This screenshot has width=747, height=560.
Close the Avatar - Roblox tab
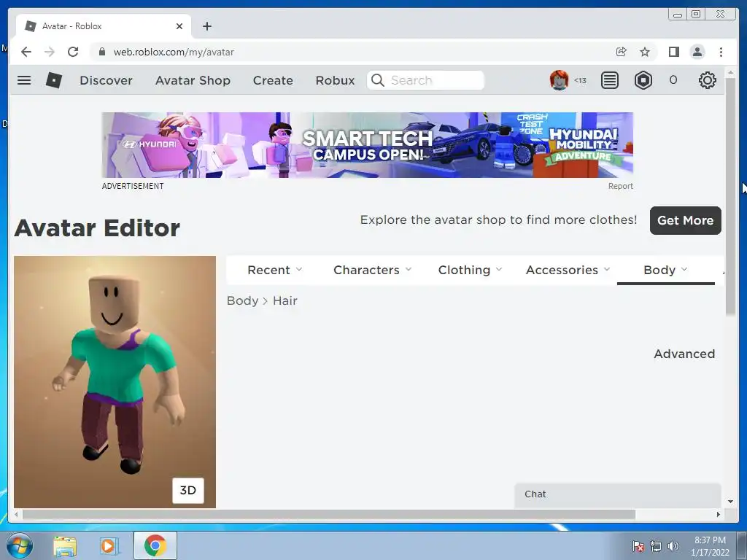(179, 26)
